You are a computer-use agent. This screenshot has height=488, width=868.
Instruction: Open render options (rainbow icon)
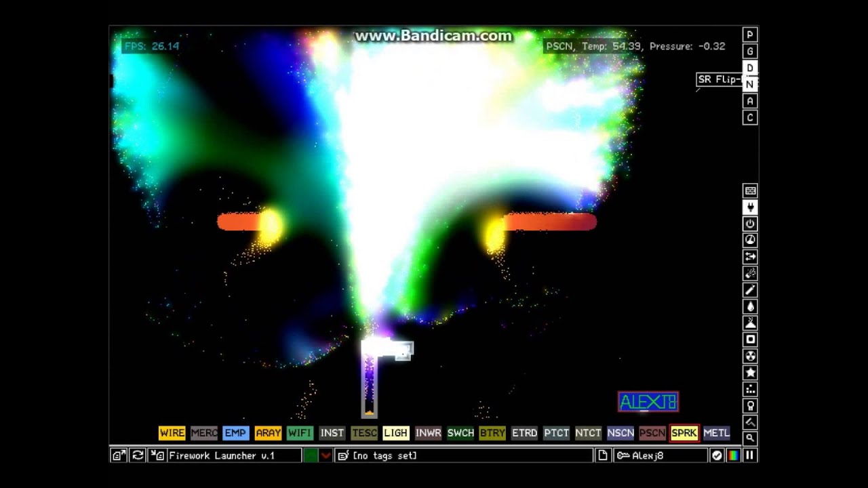click(x=733, y=455)
